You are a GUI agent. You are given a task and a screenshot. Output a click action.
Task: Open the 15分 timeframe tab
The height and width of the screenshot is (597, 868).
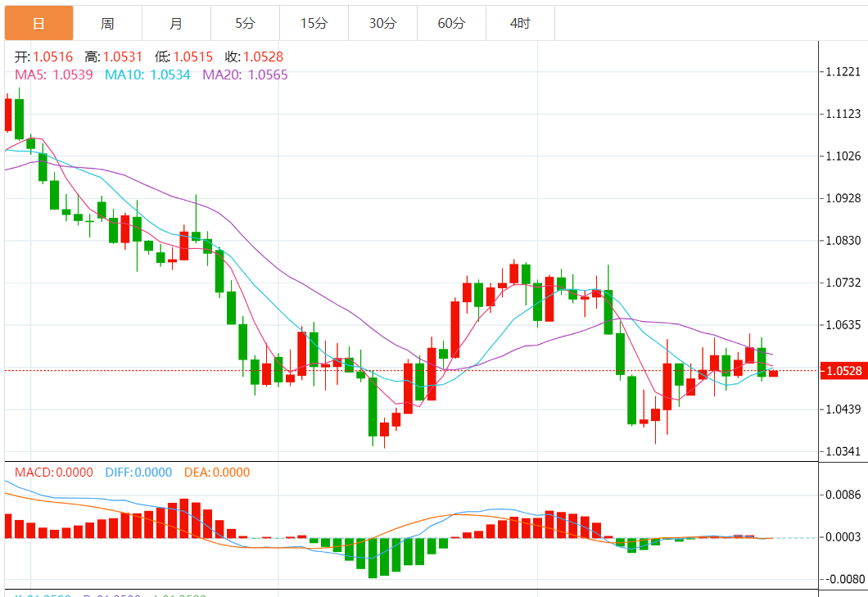pos(314,23)
